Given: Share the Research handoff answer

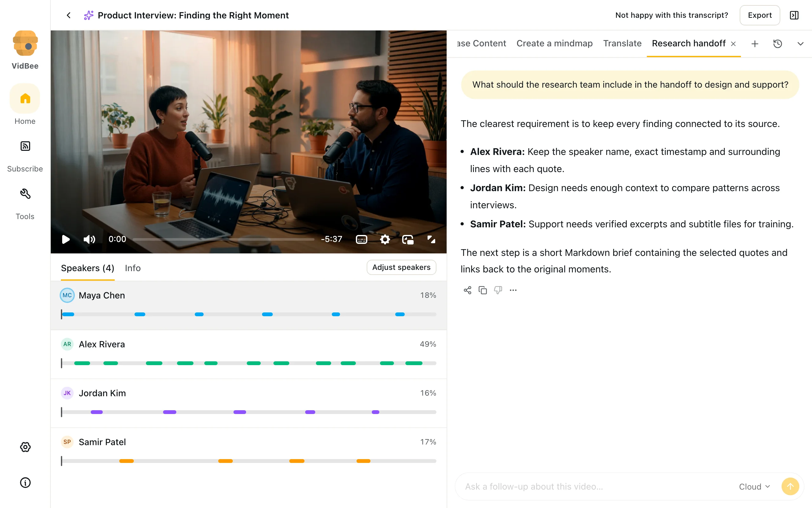Looking at the screenshot, I should 468,290.
